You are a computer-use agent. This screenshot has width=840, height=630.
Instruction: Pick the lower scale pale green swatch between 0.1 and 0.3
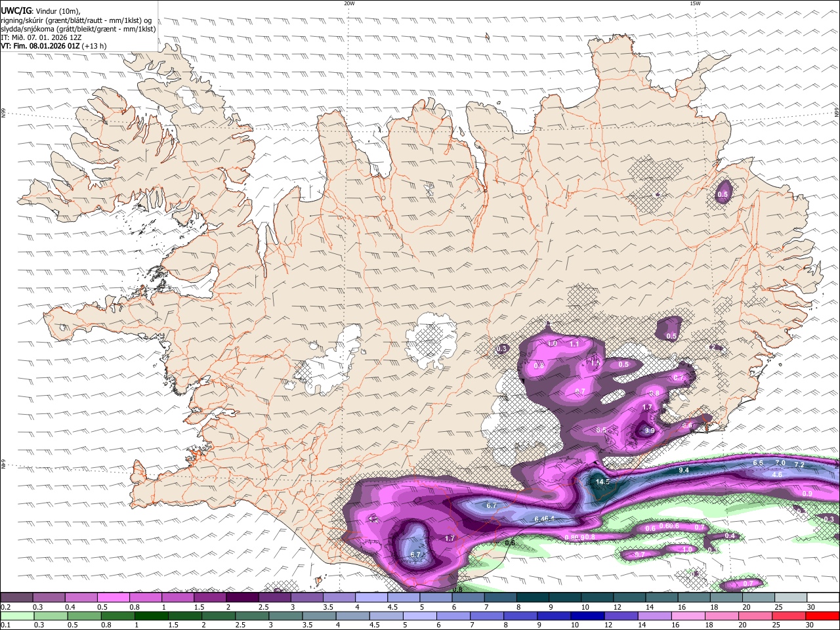point(16,616)
